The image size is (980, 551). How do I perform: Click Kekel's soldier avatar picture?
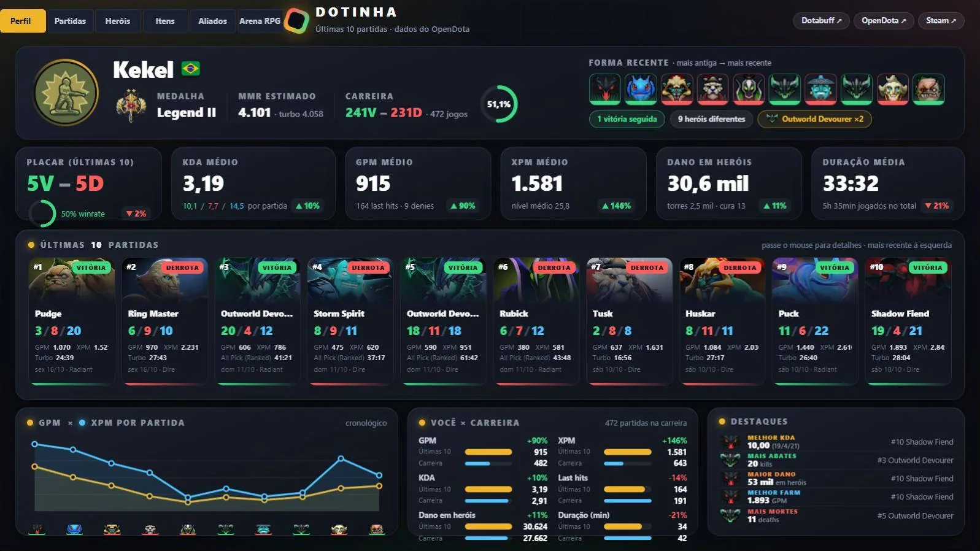pyautogui.click(x=66, y=93)
